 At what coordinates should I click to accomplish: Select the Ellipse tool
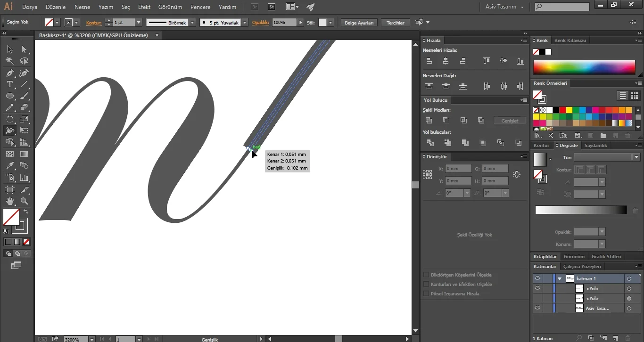10,96
